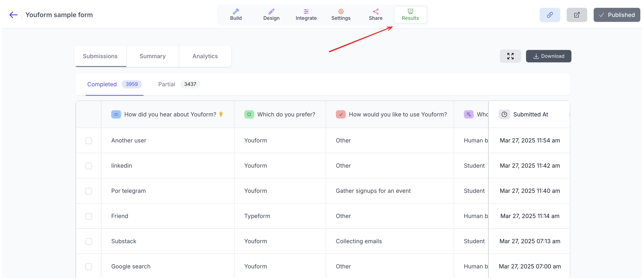Open the Share tab

pyautogui.click(x=375, y=15)
